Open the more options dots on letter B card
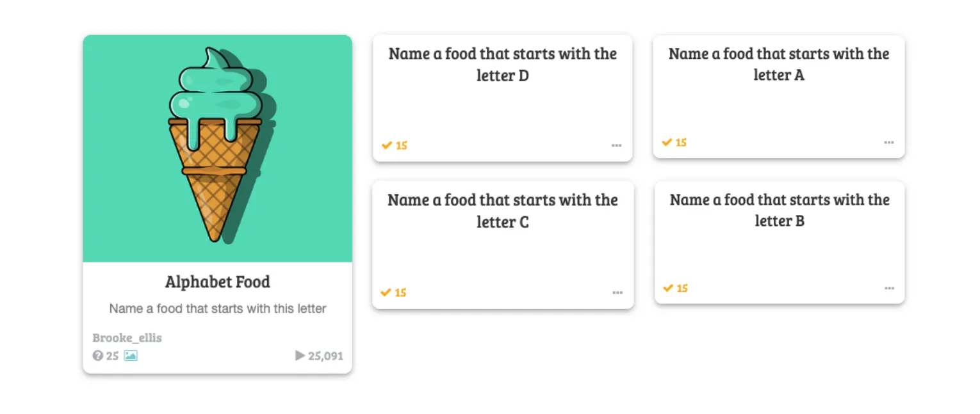This screenshot has width=980, height=414. [x=890, y=289]
